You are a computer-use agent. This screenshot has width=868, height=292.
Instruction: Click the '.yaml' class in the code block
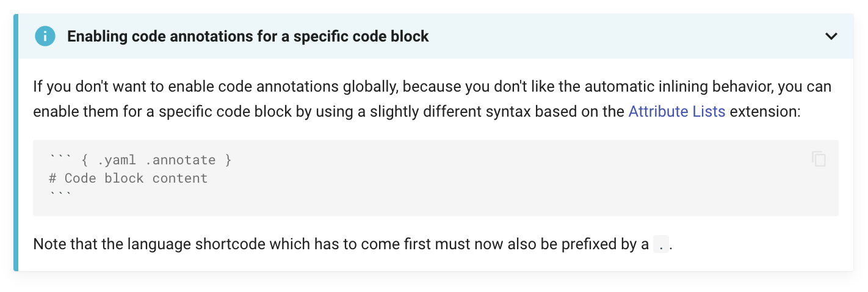coord(117,160)
